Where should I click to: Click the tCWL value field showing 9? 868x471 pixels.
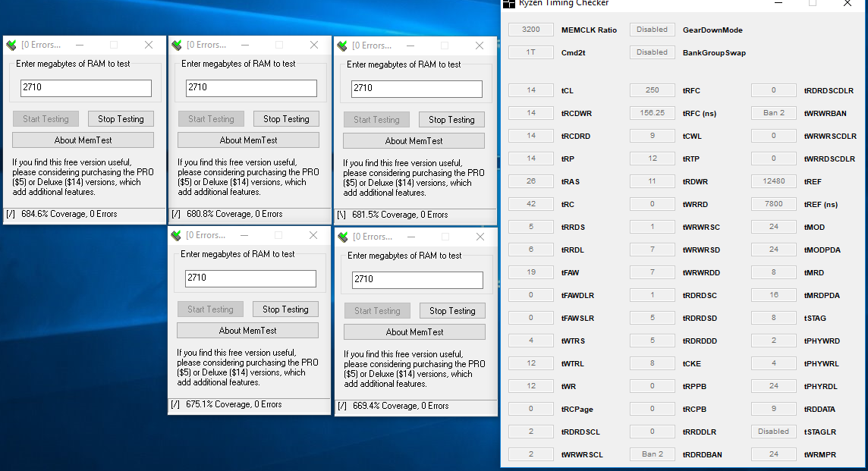pyautogui.click(x=652, y=136)
